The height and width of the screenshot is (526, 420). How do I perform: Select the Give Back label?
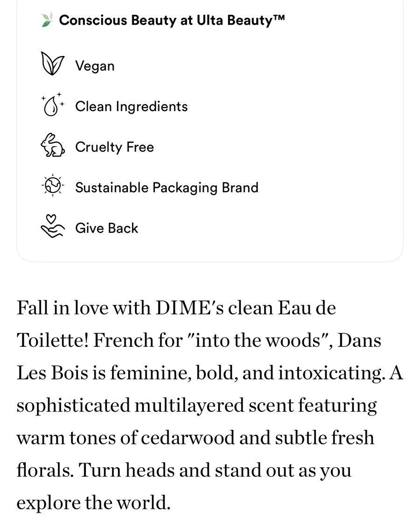pyautogui.click(x=107, y=228)
